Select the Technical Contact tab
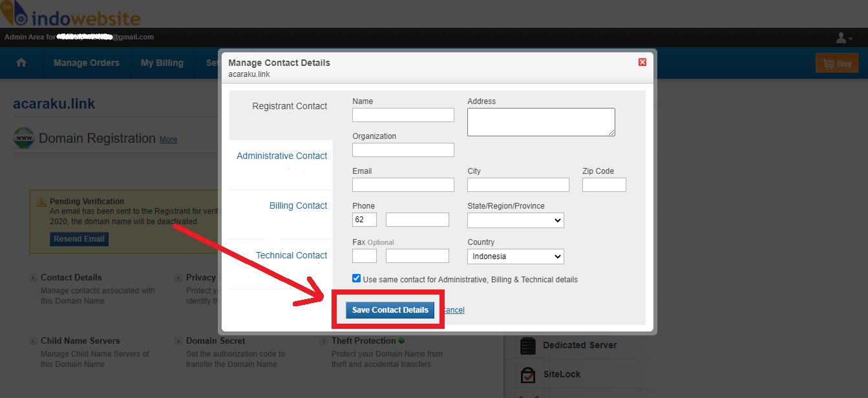Viewport: 868px width, 398px height. coord(291,255)
